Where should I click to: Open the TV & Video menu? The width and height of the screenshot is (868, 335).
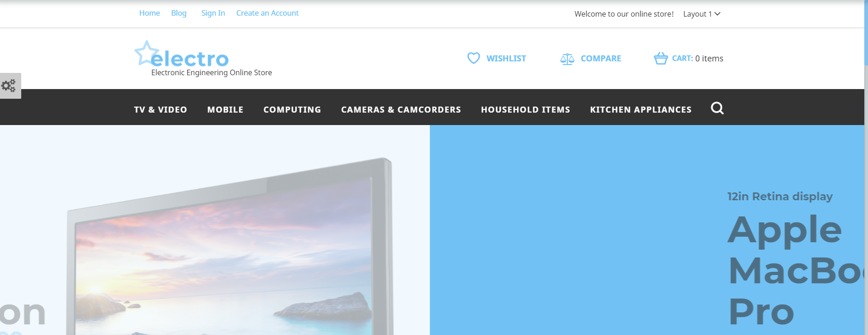[x=161, y=109]
